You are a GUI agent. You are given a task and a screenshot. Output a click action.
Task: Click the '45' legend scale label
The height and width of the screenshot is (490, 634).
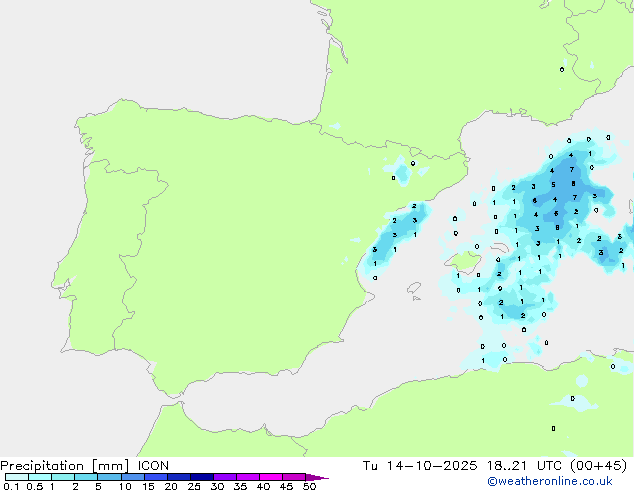point(286,486)
